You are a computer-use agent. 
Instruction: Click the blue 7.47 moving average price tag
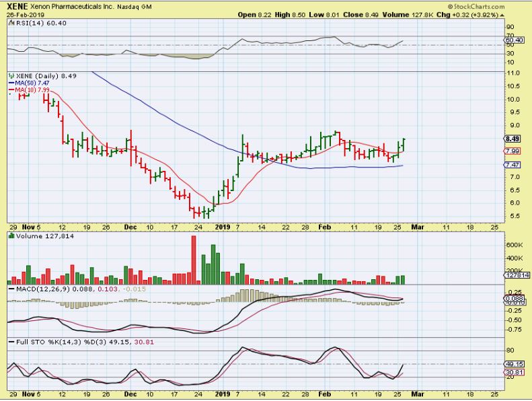[x=512, y=165]
